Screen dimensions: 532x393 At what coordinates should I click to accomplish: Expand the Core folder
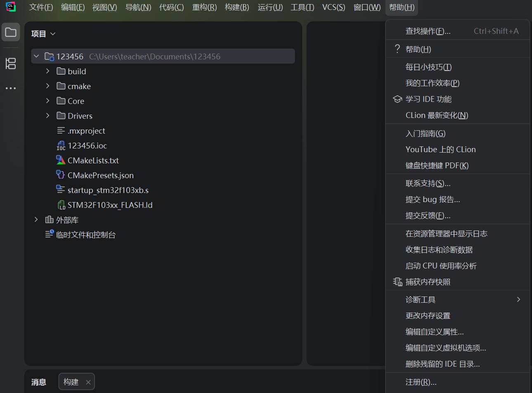47,101
